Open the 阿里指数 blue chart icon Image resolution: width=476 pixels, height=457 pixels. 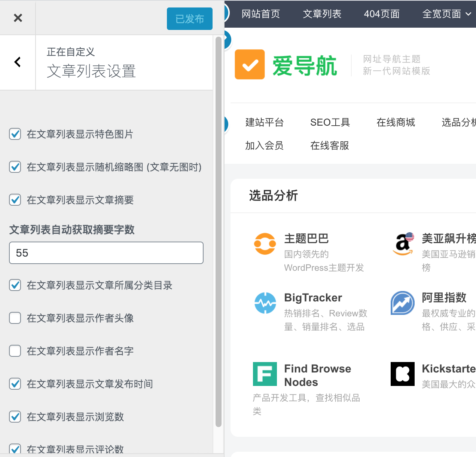pyautogui.click(x=403, y=303)
